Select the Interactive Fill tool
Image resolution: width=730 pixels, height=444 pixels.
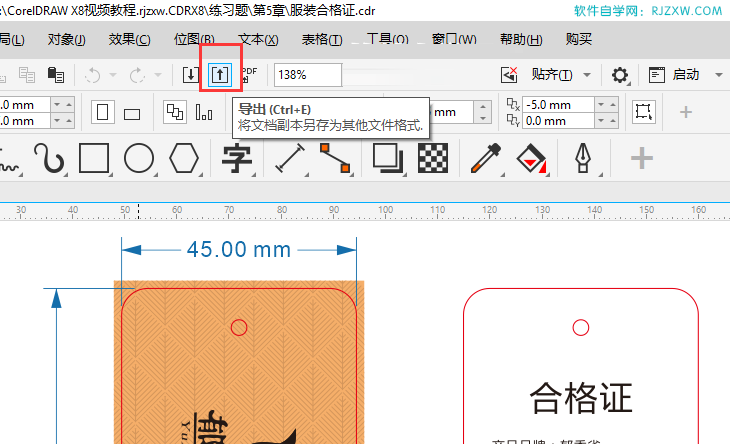click(x=531, y=159)
